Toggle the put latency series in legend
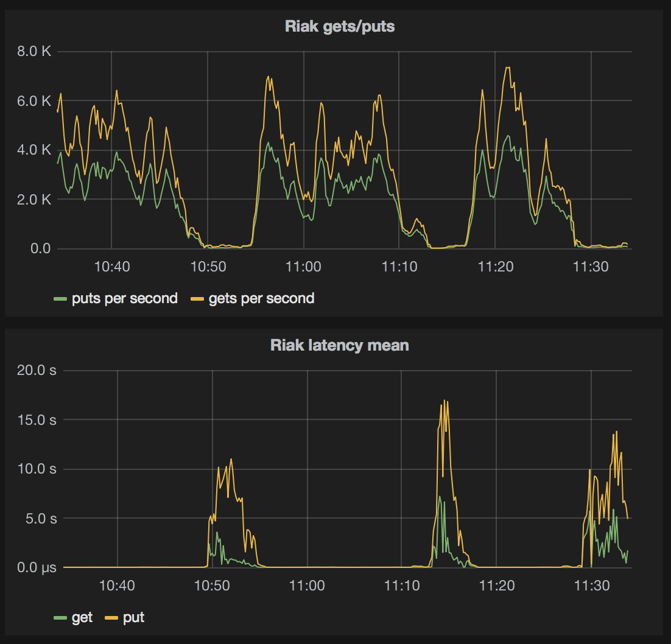This screenshot has height=644, width=671. point(133,617)
